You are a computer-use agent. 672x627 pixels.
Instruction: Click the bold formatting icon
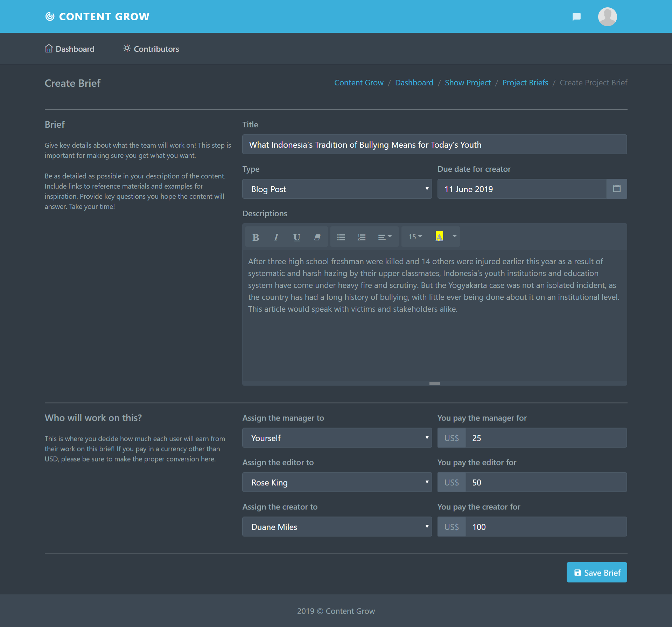pos(255,237)
